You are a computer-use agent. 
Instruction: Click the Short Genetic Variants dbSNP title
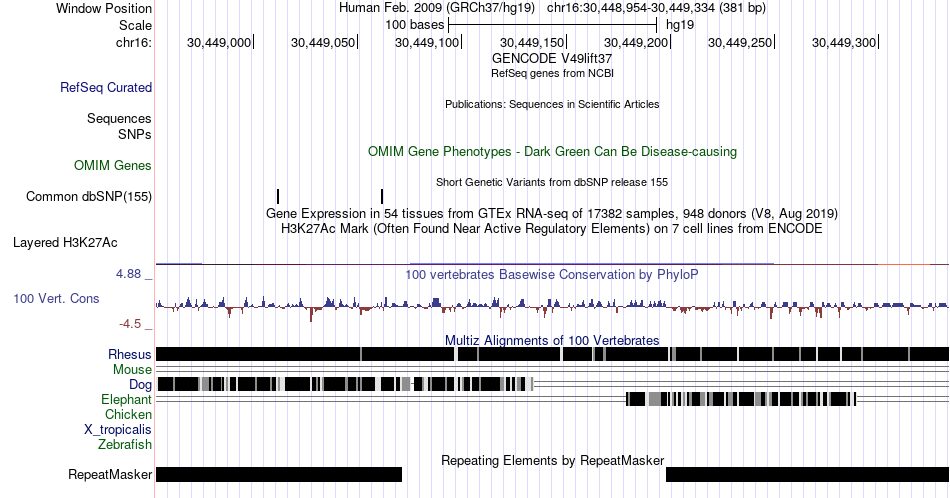click(x=552, y=182)
